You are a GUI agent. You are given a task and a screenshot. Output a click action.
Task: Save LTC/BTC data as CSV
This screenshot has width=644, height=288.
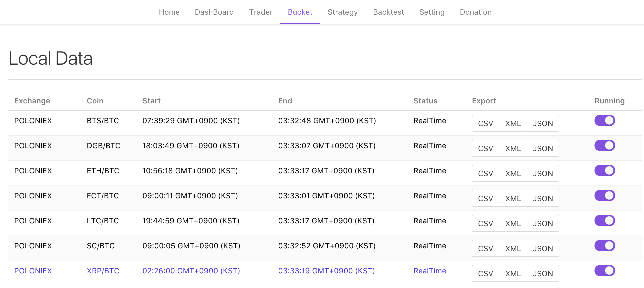point(486,223)
